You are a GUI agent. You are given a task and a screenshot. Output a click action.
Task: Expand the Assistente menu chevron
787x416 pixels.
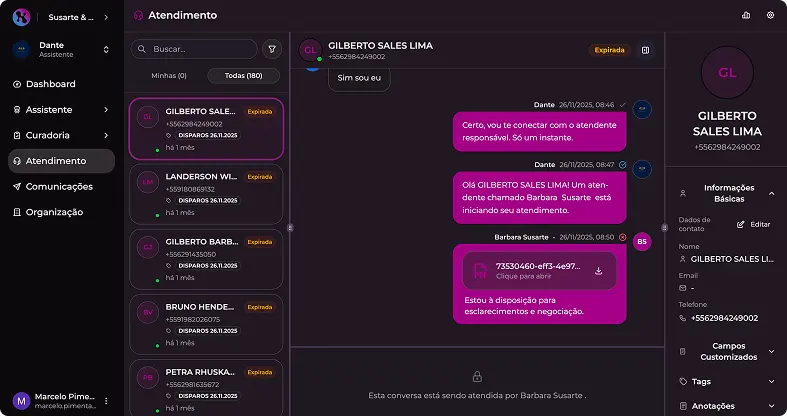[106, 109]
